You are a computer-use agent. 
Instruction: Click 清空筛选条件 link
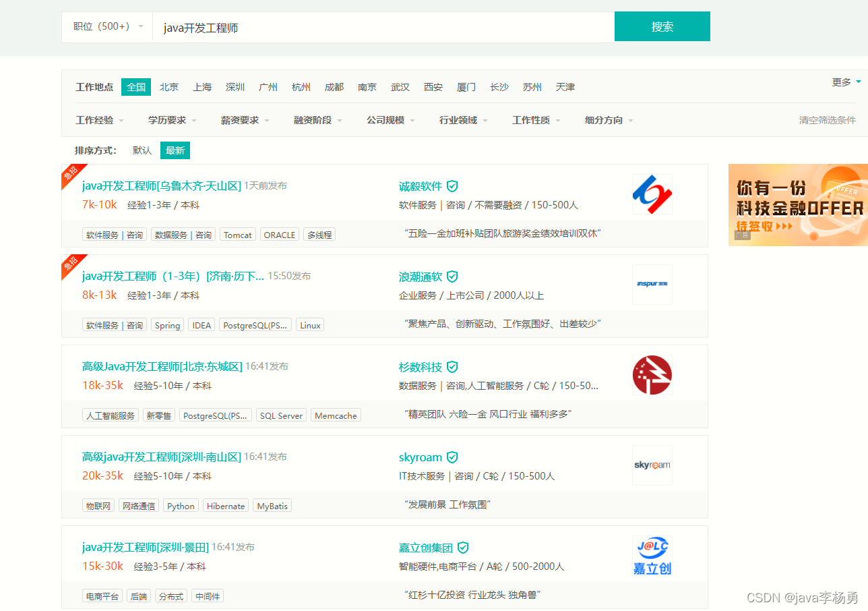(828, 120)
